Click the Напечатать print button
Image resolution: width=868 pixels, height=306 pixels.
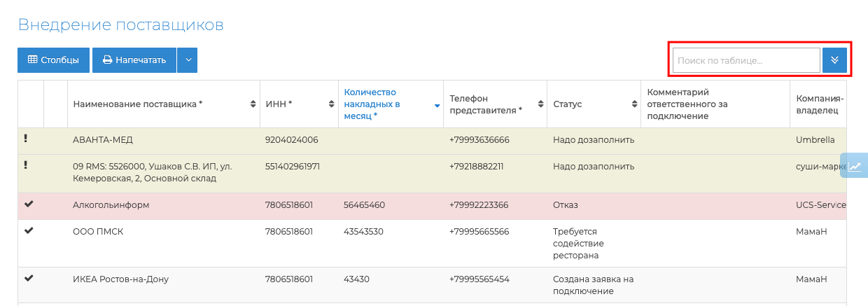pos(134,60)
